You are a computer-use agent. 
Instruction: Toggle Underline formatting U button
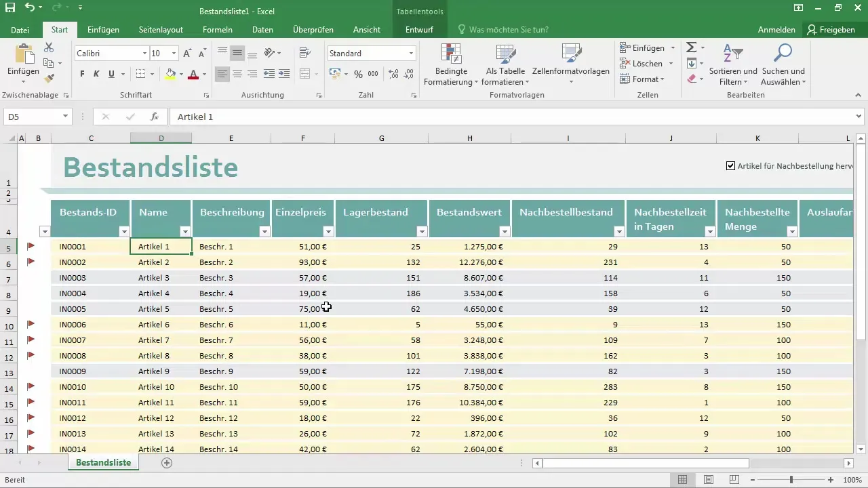(x=112, y=74)
